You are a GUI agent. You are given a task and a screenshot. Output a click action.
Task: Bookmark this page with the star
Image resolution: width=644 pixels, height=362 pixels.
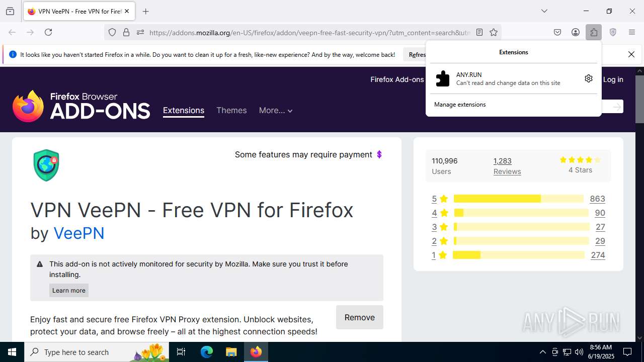click(494, 32)
